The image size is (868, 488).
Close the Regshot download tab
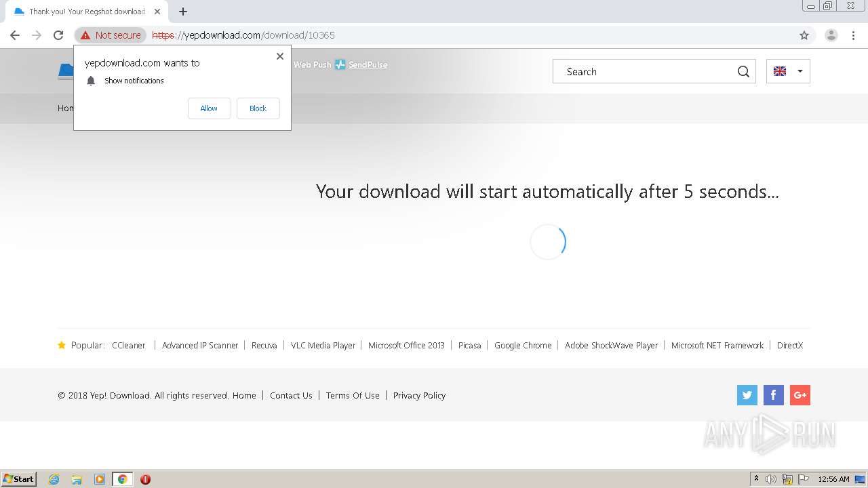coord(157,12)
